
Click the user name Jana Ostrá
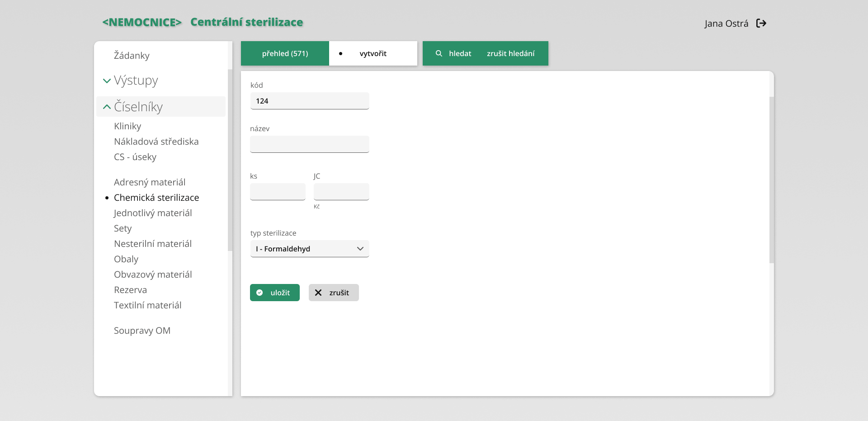point(726,24)
